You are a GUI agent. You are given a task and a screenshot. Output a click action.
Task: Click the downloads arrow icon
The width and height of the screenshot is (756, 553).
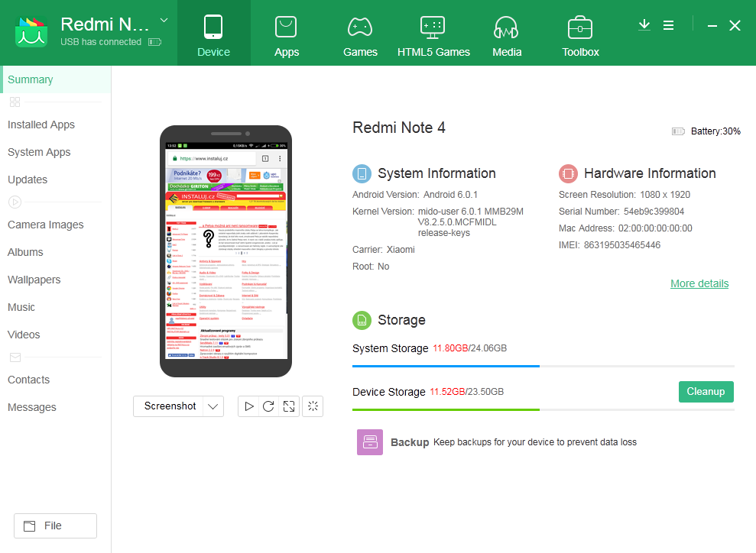(644, 25)
